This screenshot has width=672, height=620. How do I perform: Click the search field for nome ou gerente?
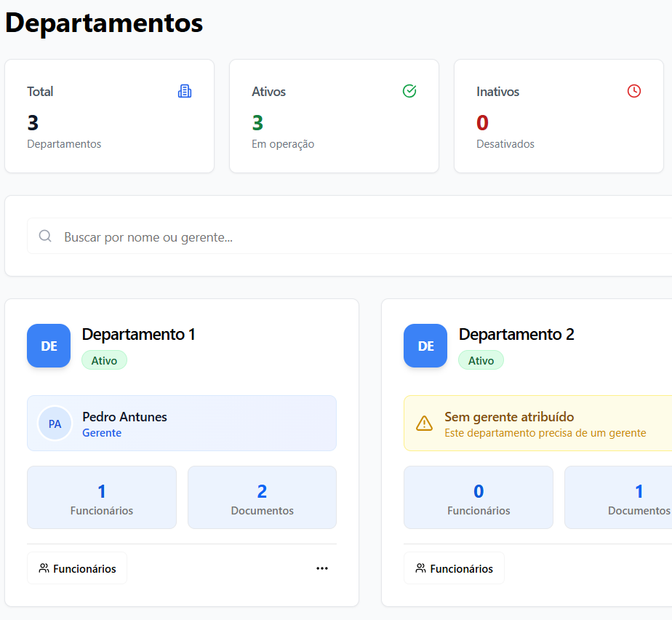coord(218,237)
